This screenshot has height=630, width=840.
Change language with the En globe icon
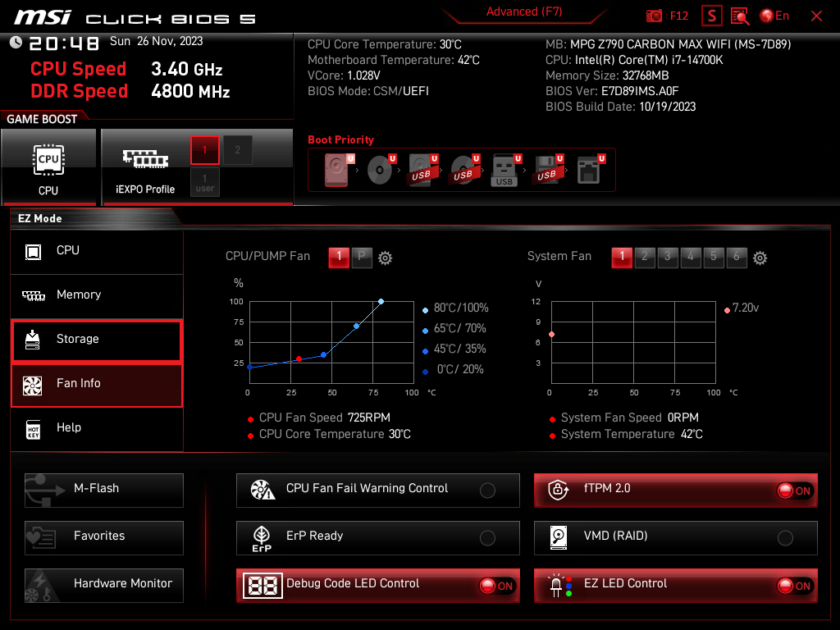point(774,16)
